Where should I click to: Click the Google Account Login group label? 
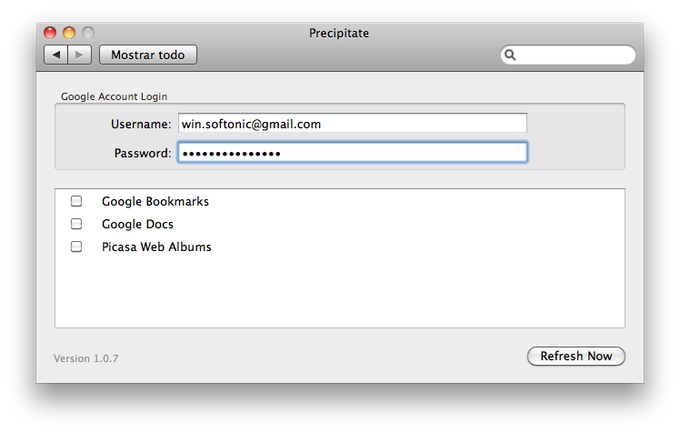point(114,96)
